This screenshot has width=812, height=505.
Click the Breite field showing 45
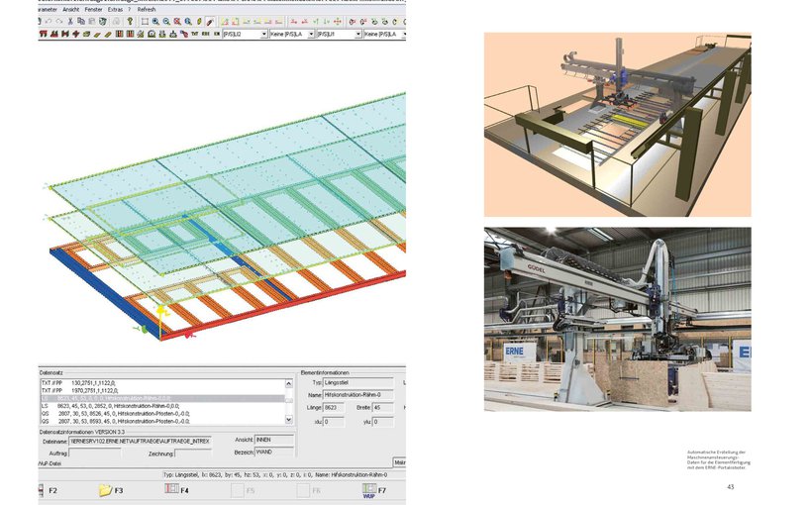tap(383, 408)
